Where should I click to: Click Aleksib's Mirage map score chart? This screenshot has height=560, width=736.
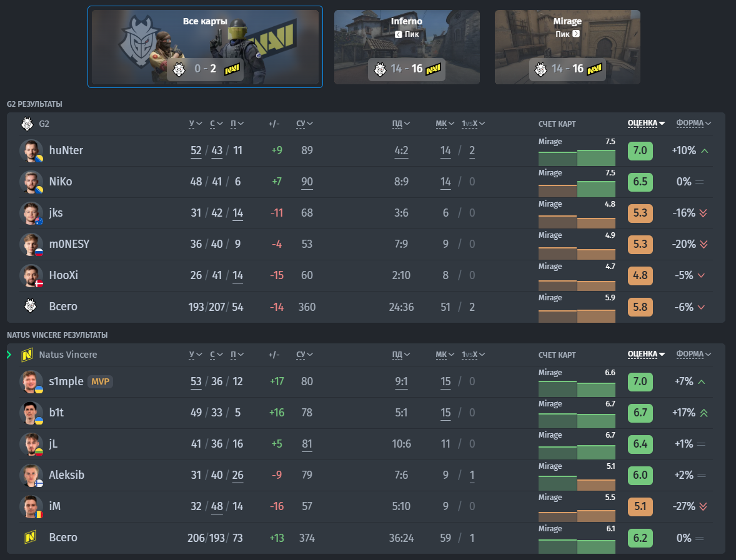click(x=577, y=476)
